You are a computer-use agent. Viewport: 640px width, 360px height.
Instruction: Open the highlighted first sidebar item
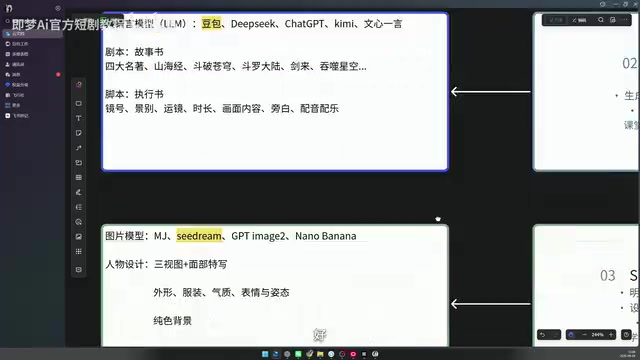pyautogui.click(x=33, y=34)
